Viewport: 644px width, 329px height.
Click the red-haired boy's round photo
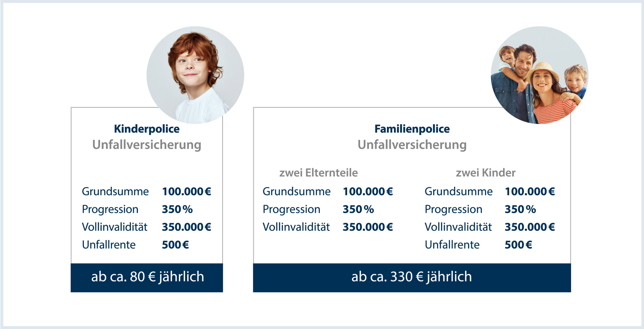point(195,75)
